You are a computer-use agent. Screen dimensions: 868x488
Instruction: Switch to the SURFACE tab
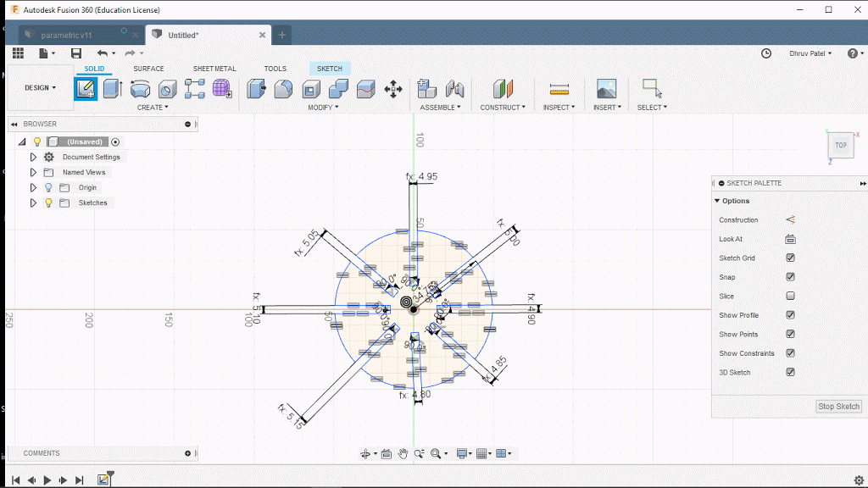[148, 69]
